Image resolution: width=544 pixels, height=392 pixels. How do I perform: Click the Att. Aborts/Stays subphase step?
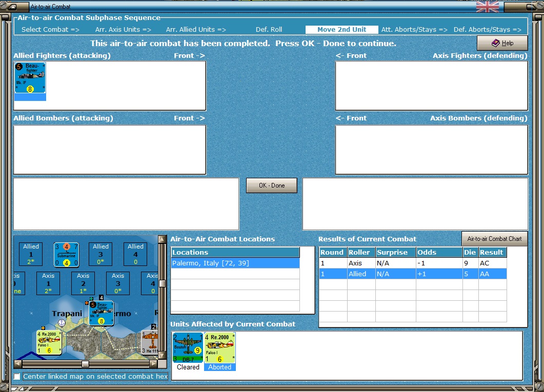coord(414,29)
